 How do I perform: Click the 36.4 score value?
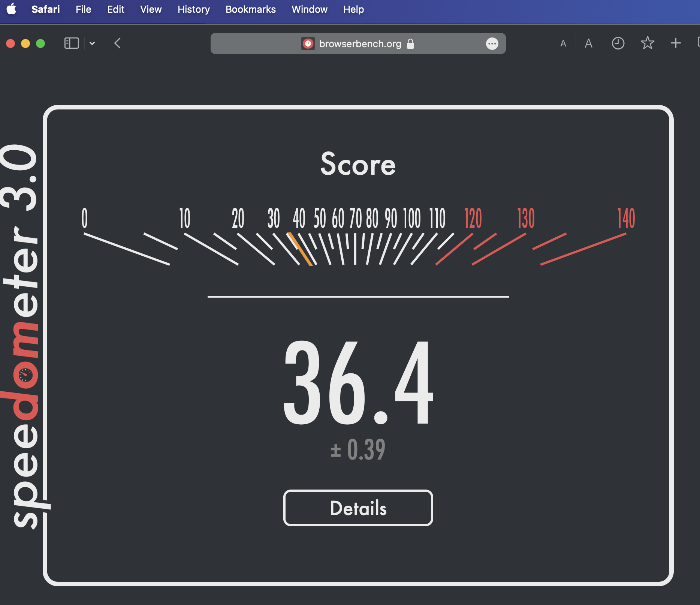358,382
